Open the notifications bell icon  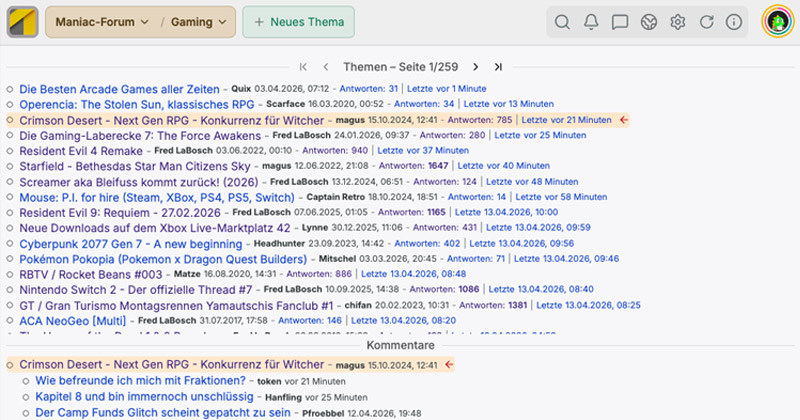591,22
